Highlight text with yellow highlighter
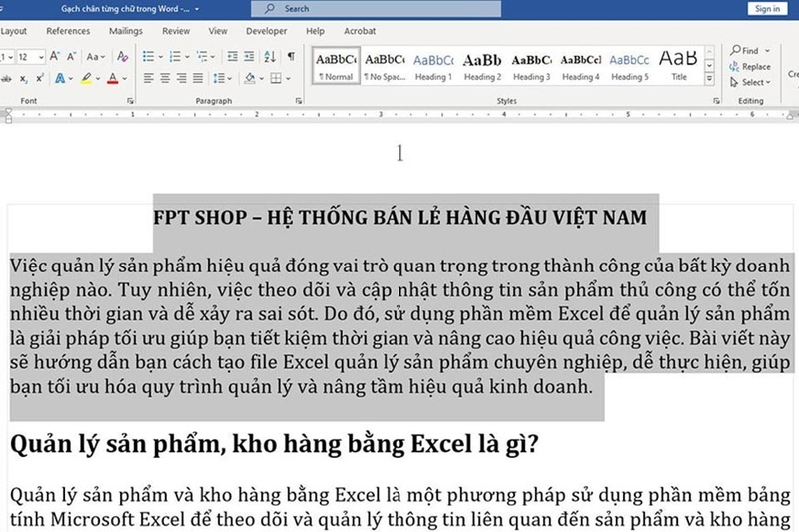The height and width of the screenshot is (532, 799). point(87,79)
